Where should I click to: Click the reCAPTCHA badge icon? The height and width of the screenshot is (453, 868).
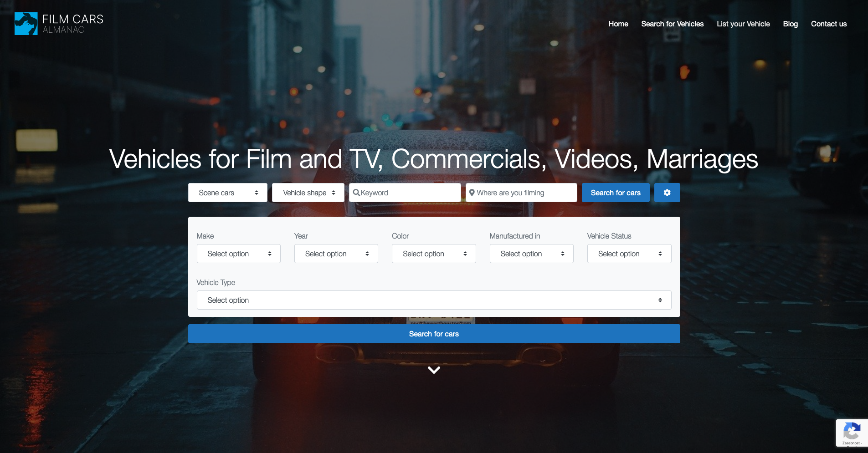851,432
